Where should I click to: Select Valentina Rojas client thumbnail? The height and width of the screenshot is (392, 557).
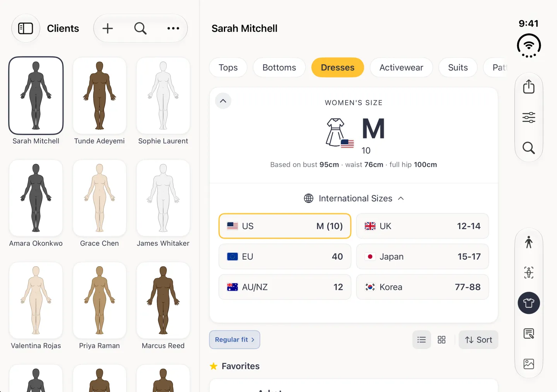36,300
